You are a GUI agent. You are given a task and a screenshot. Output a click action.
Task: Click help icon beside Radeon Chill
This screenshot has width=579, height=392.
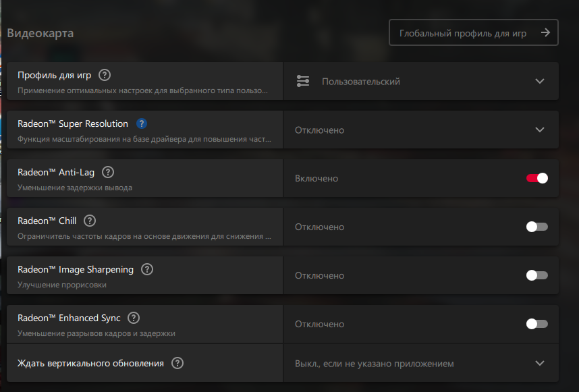point(90,221)
